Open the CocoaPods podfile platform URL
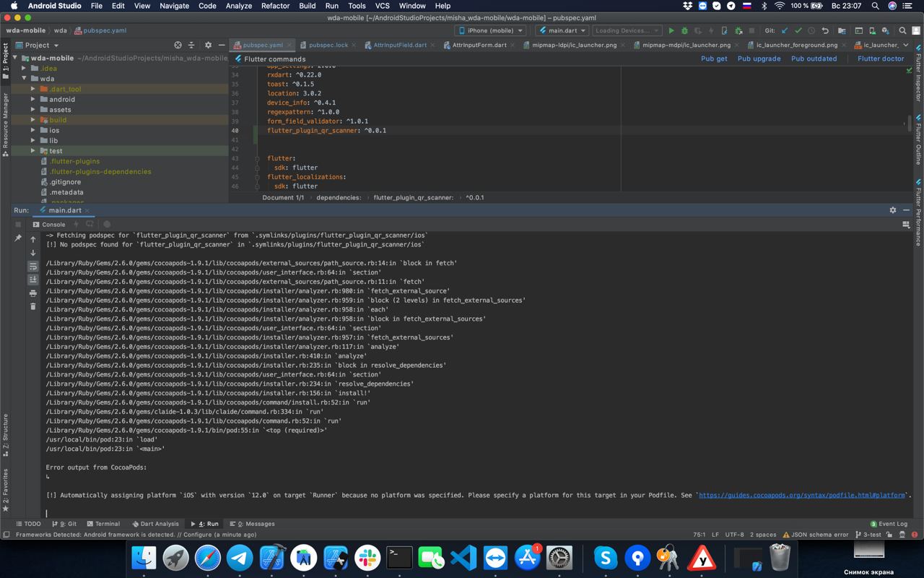This screenshot has height=578, width=924. (802, 496)
